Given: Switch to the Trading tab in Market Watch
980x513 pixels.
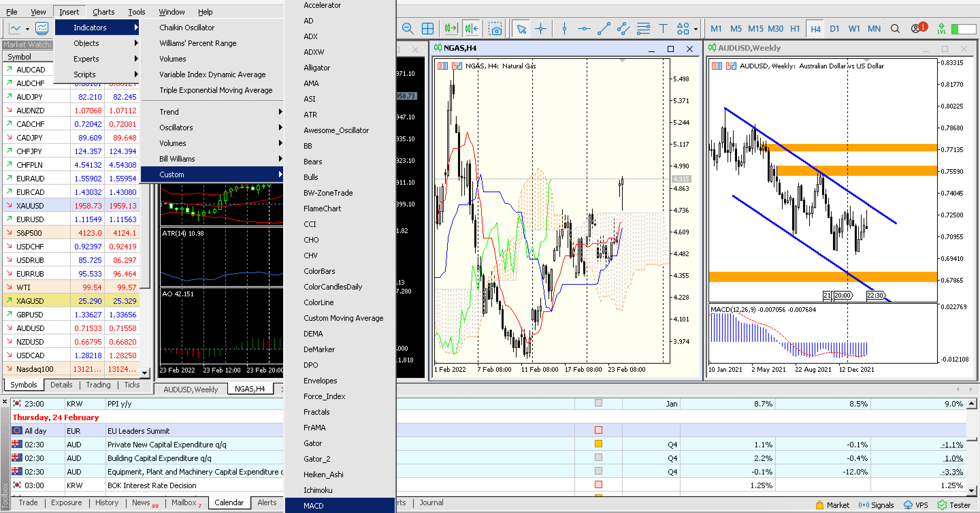Looking at the screenshot, I should [98, 385].
